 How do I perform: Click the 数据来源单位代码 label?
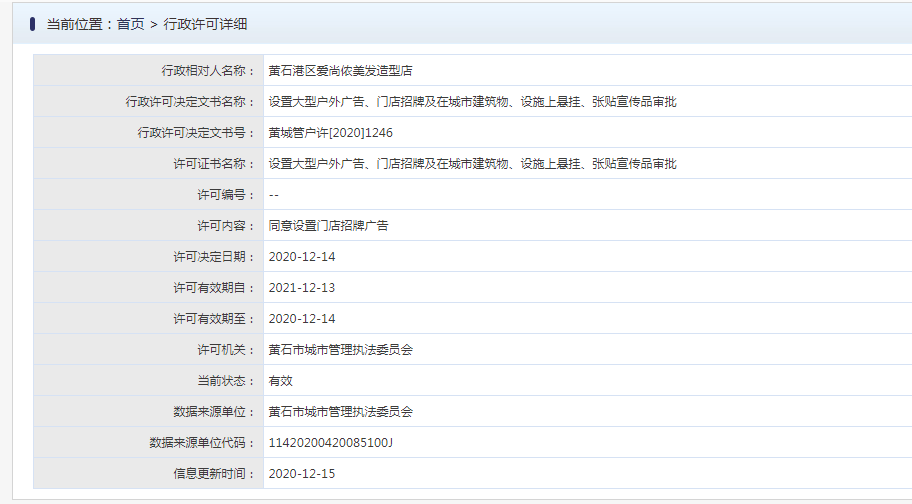202,443
